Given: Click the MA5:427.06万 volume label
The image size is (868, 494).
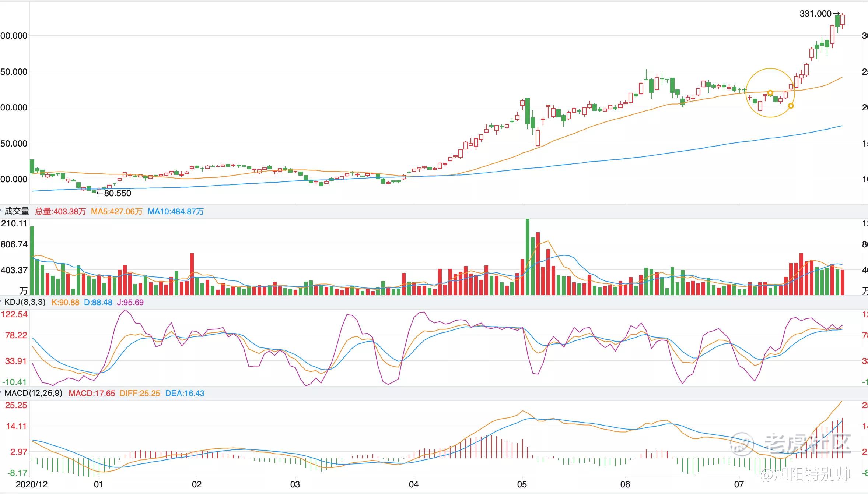Looking at the screenshot, I should pos(116,211).
